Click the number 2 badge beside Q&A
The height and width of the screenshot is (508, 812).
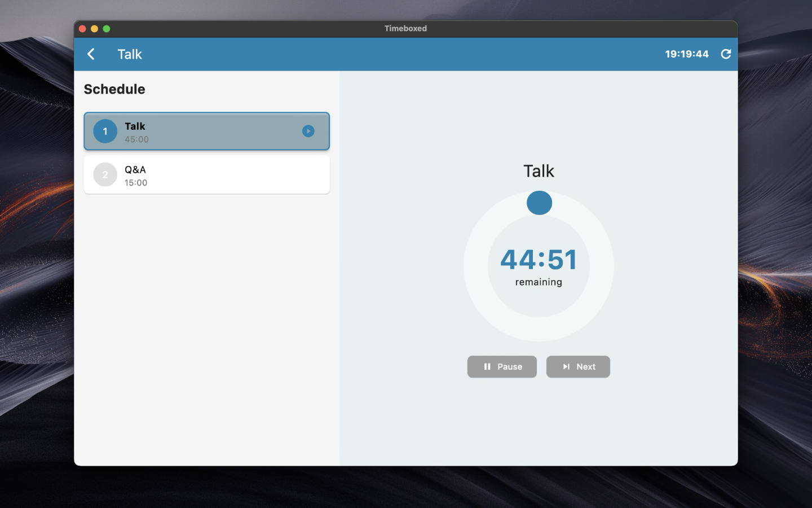[x=105, y=175]
